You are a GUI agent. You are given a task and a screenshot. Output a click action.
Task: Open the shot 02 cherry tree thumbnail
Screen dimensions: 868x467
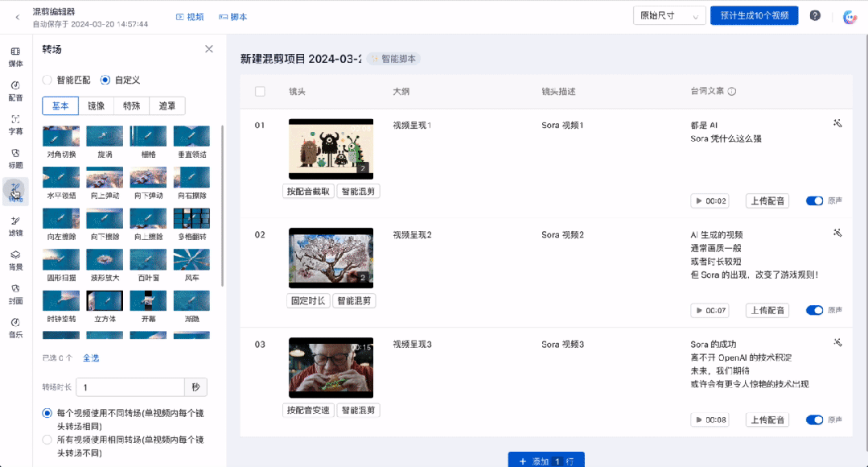click(x=331, y=258)
